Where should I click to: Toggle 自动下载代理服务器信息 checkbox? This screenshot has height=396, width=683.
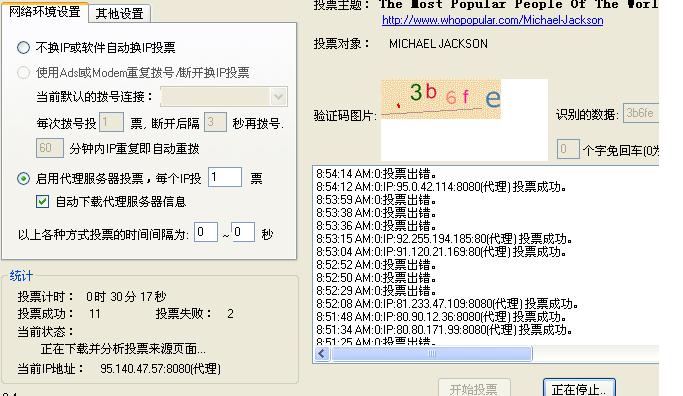pyautogui.click(x=42, y=202)
